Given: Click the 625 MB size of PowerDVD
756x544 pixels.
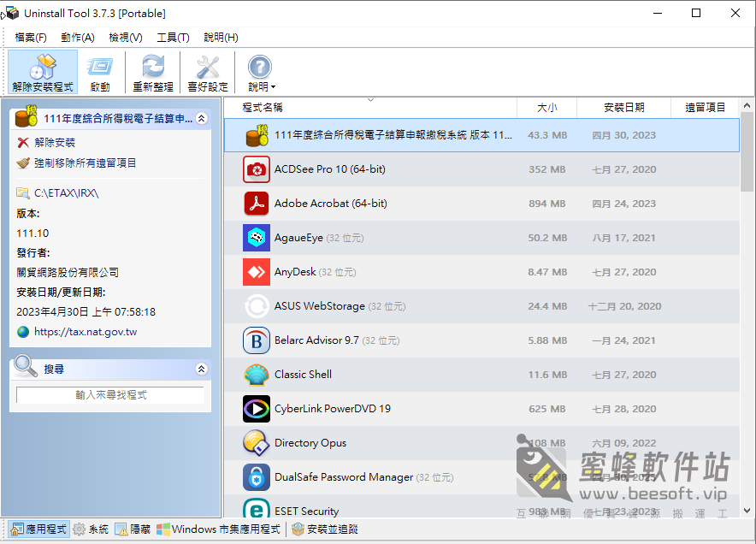Looking at the screenshot, I should tap(547, 410).
